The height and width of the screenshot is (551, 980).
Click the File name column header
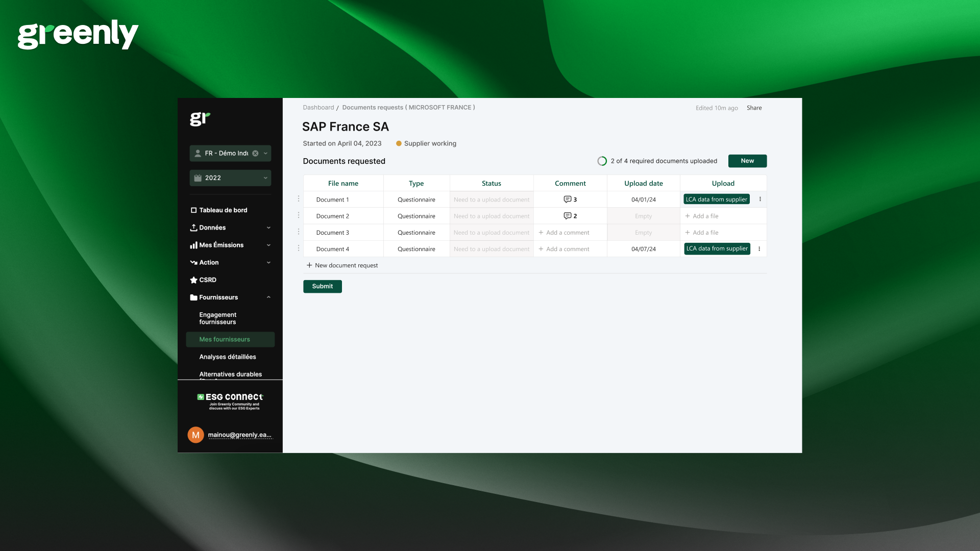coord(343,184)
